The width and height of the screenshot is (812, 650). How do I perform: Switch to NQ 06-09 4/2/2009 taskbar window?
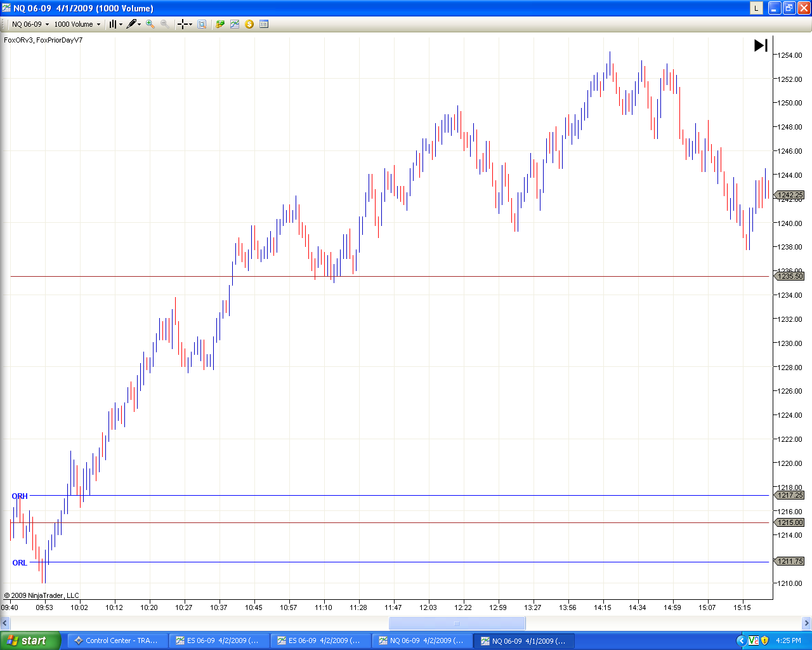(x=422, y=640)
